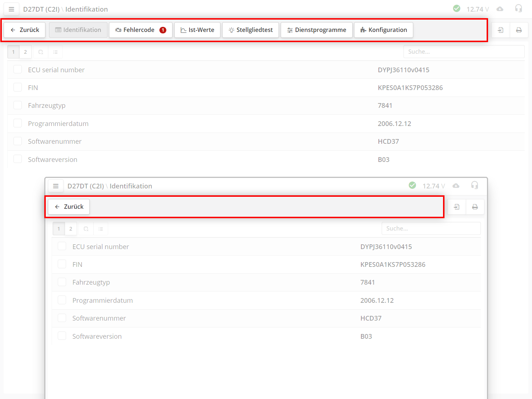Open the hamburger menu in the lower window
This screenshot has width=532, height=399.
(x=56, y=186)
